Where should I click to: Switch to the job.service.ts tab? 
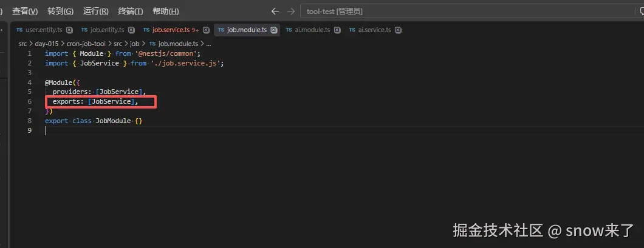click(x=171, y=30)
